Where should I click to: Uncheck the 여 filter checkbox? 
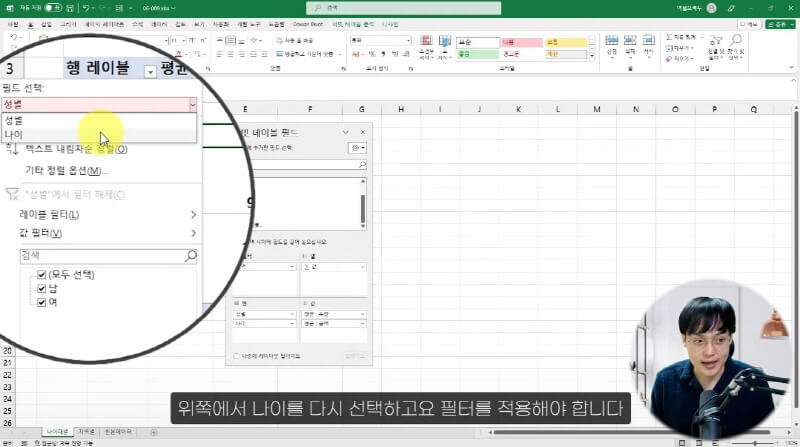coord(42,303)
